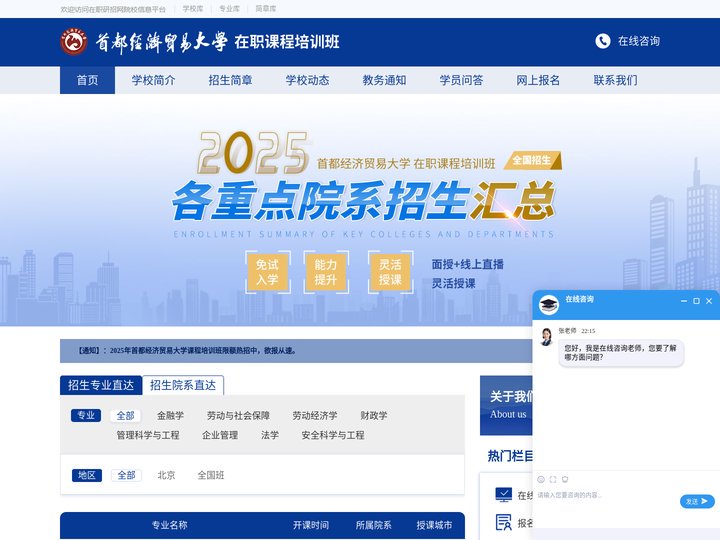The width and height of the screenshot is (720, 540).
Task: Click the screenshot capture icon in chat toolbar
Action: pyautogui.click(x=553, y=479)
